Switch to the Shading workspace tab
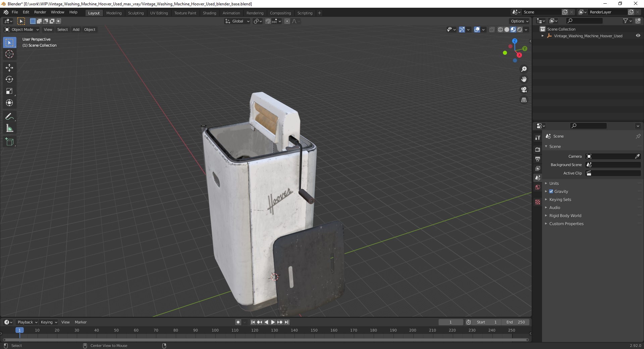Screen dimensions: 644x349 (209, 13)
